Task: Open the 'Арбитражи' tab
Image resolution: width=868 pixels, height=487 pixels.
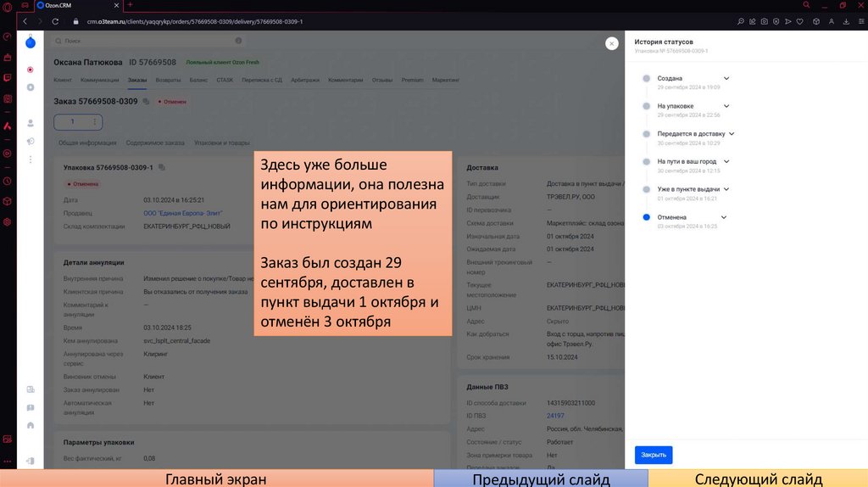Action: point(305,80)
